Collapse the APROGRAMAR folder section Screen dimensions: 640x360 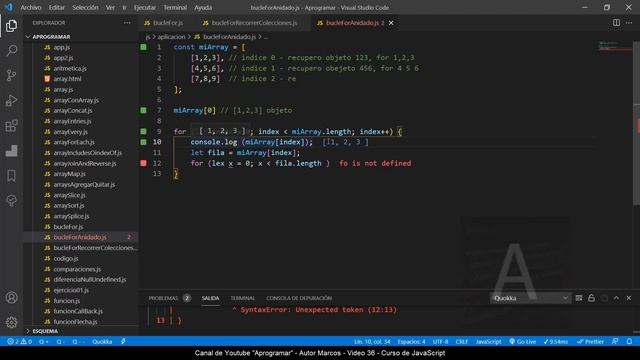pyautogui.click(x=81, y=37)
